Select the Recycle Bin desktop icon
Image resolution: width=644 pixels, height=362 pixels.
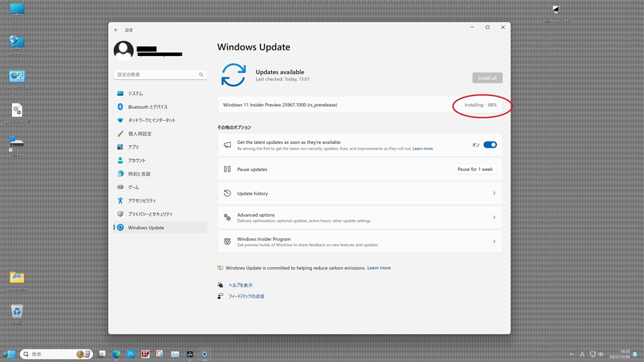point(17,314)
